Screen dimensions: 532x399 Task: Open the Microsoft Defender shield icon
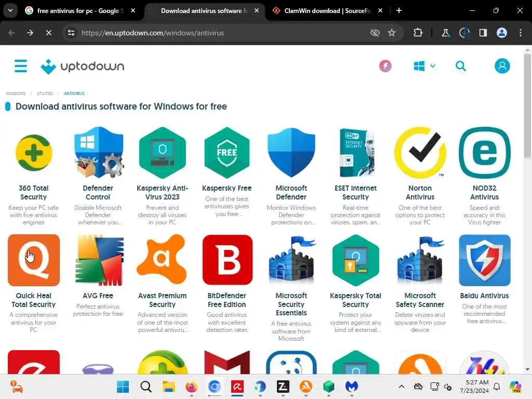291,153
